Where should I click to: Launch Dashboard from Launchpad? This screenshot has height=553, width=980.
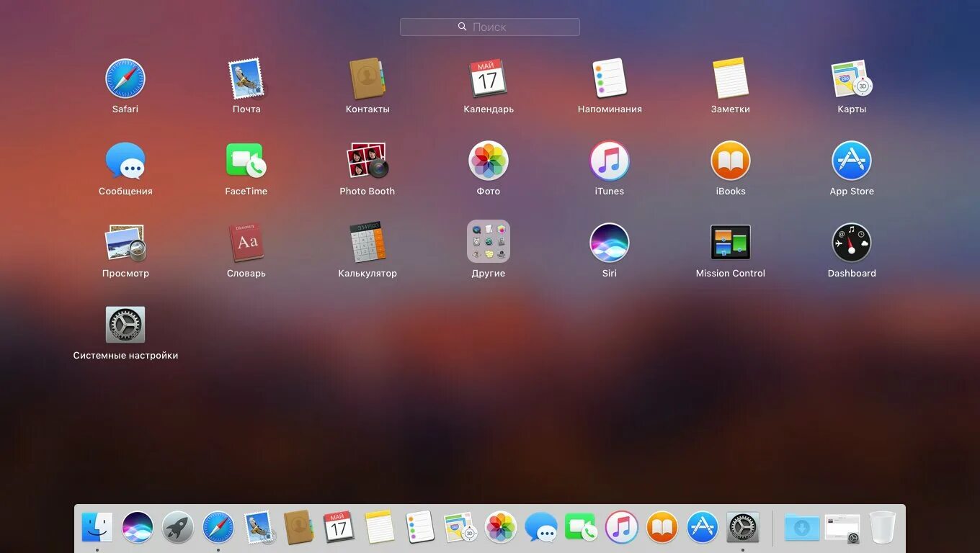coord(852,243)
